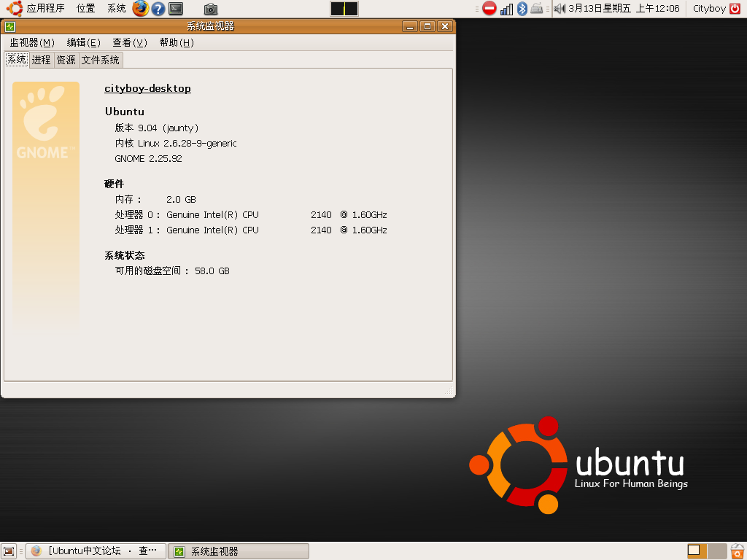Click the red no-entry tray icon
Screen dimensions: 747x560
click(x=489, y=9)
